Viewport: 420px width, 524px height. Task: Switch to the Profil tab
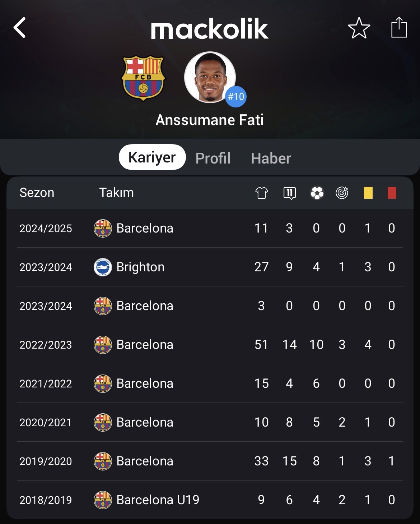click(213, 158)
